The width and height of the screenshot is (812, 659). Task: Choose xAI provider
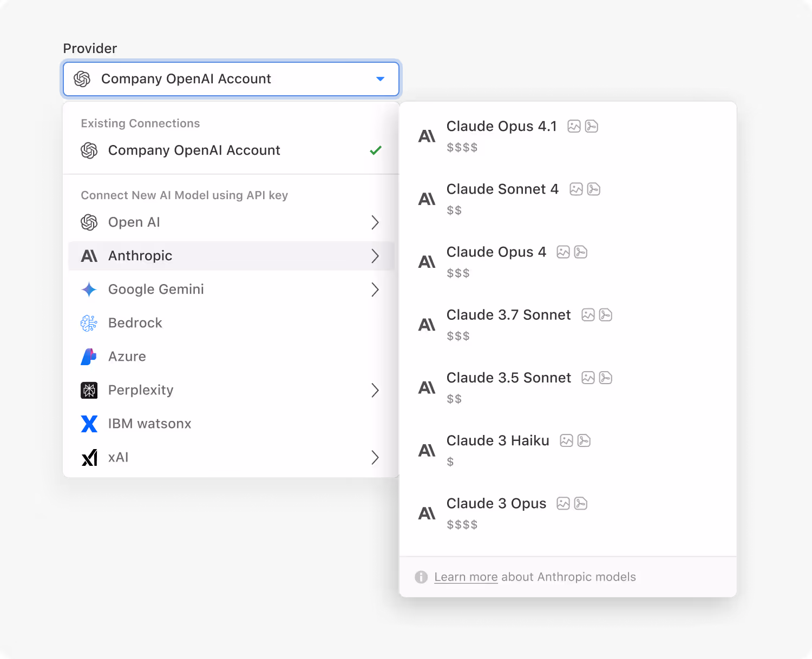tap(231, 457)
